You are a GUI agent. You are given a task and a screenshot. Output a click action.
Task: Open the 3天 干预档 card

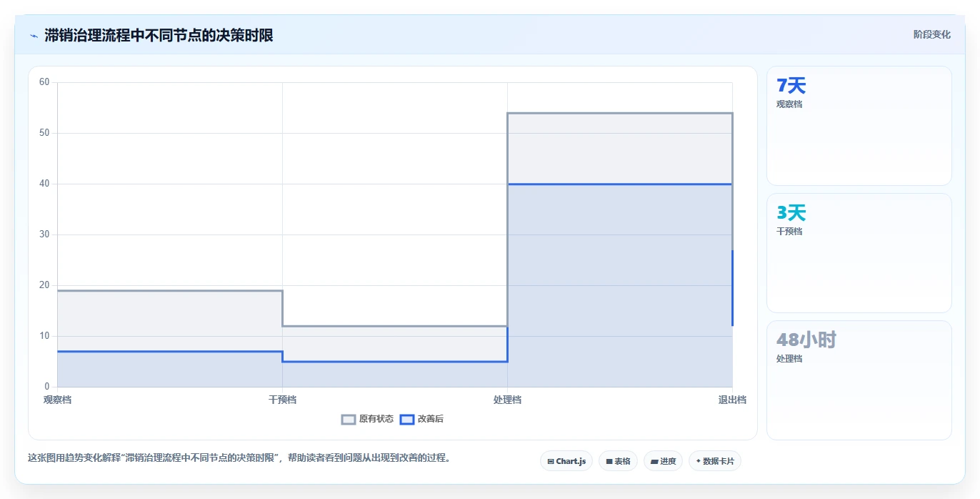point(859,253)
